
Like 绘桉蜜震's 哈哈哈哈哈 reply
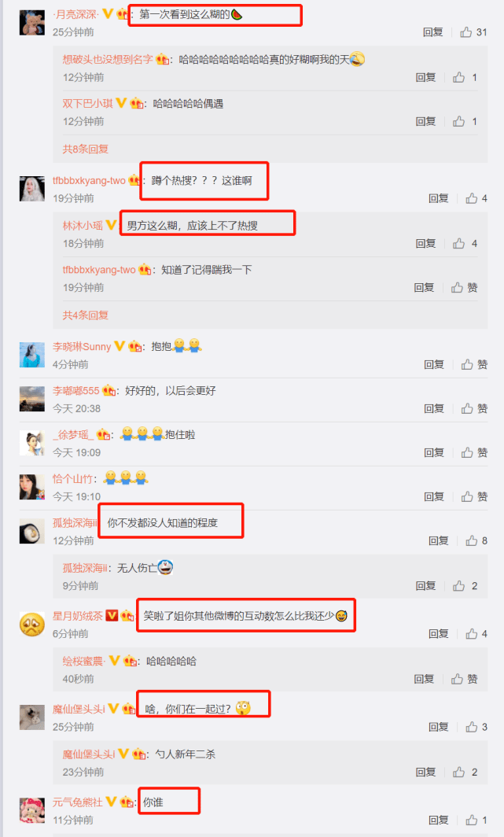pyautogui.click(x=465, y=679)
